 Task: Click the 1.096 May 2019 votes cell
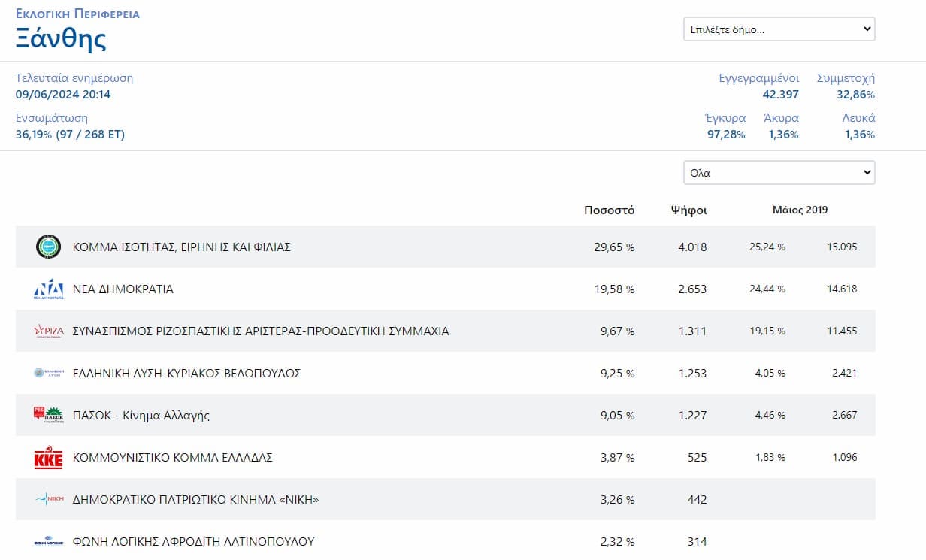coord(843,457)
